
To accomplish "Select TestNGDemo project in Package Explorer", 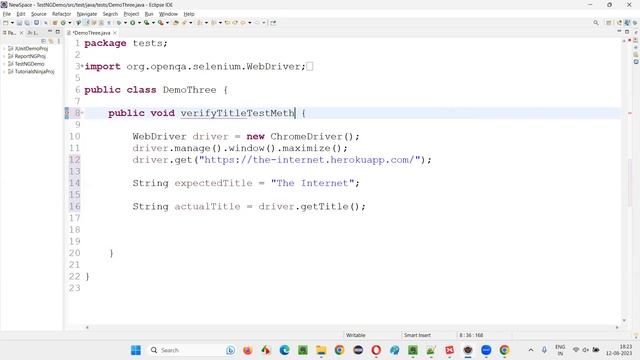I will click(x=29, y=64).
